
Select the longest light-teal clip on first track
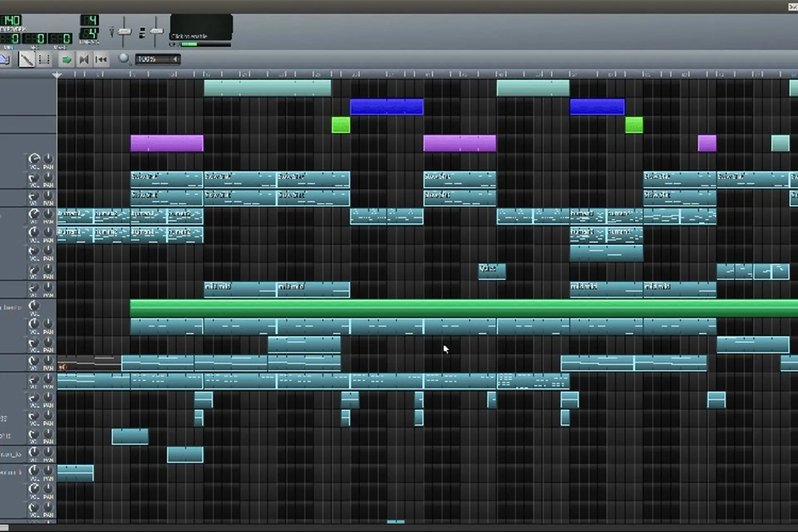[267, 88]
